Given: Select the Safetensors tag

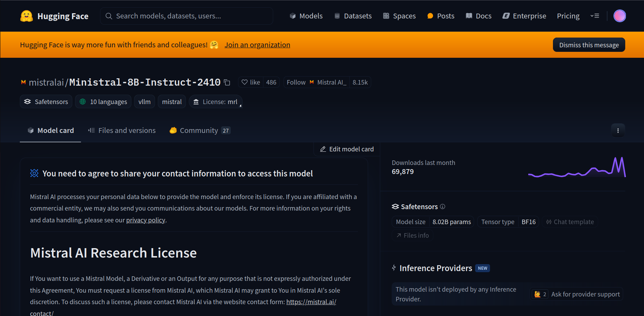Looking at the screenshot, I should point(46,102).
